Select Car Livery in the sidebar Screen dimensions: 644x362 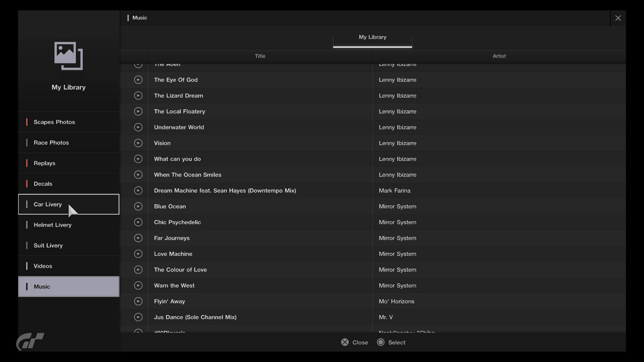coord(69,204)
